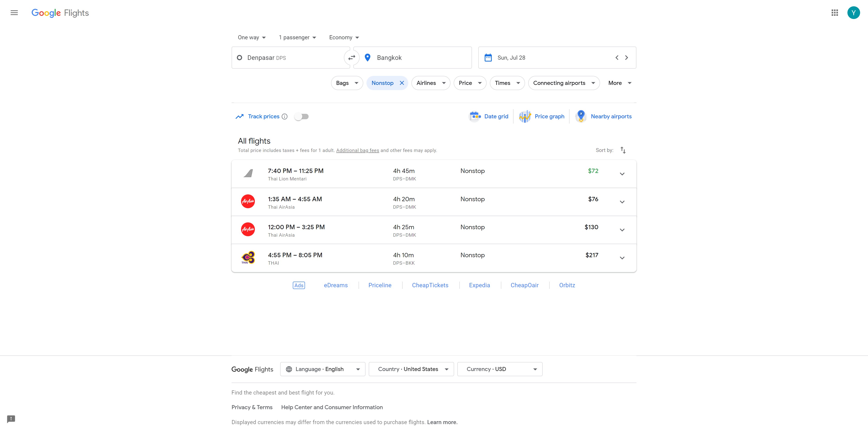The width and height of the screenshot is (868, 432).
Task: Expand the $72 Thai Lion Mentari flight
Action: coord(622,174)
